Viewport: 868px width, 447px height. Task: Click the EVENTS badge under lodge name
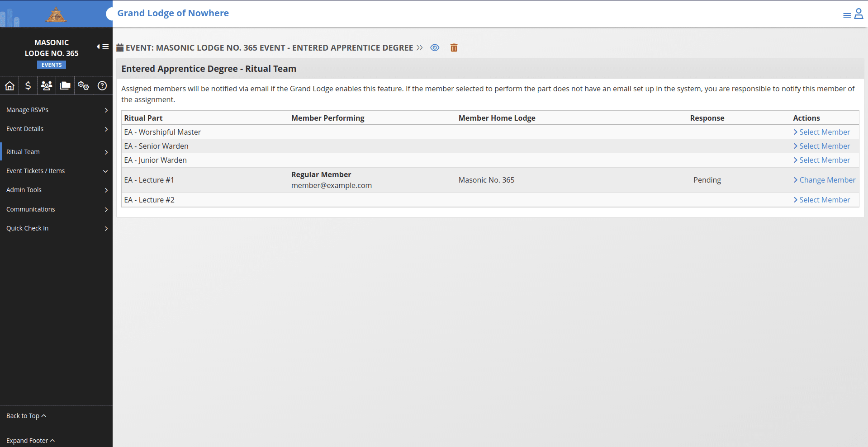click(52, 65)
